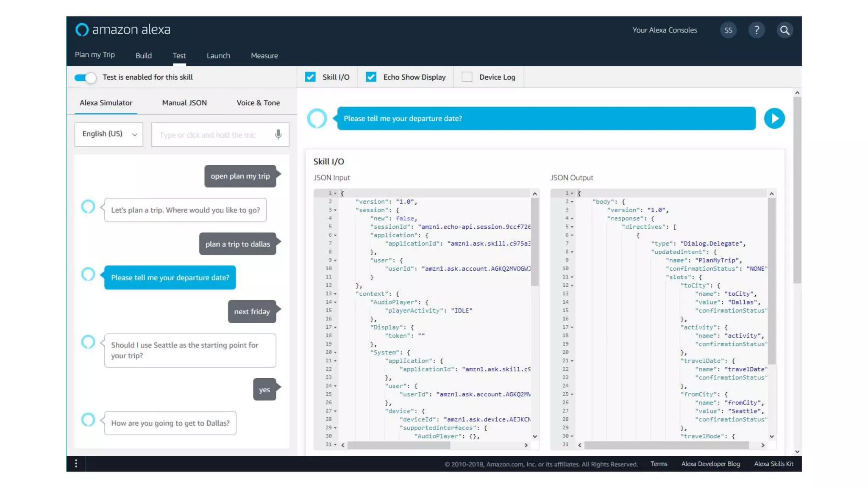868x488 pixels.
Task: Uncheck the Skill I/O checkbox
Action: tap(310, 77)
